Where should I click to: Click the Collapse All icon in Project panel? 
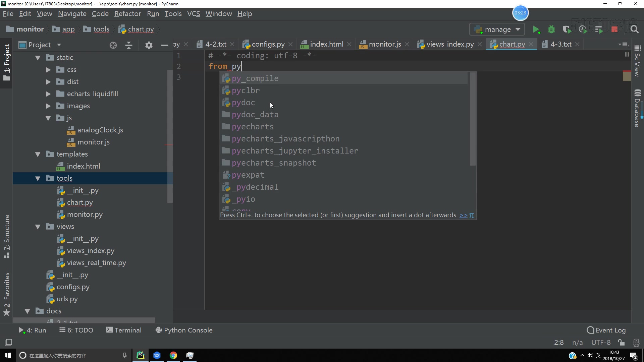tap(129, 45)
